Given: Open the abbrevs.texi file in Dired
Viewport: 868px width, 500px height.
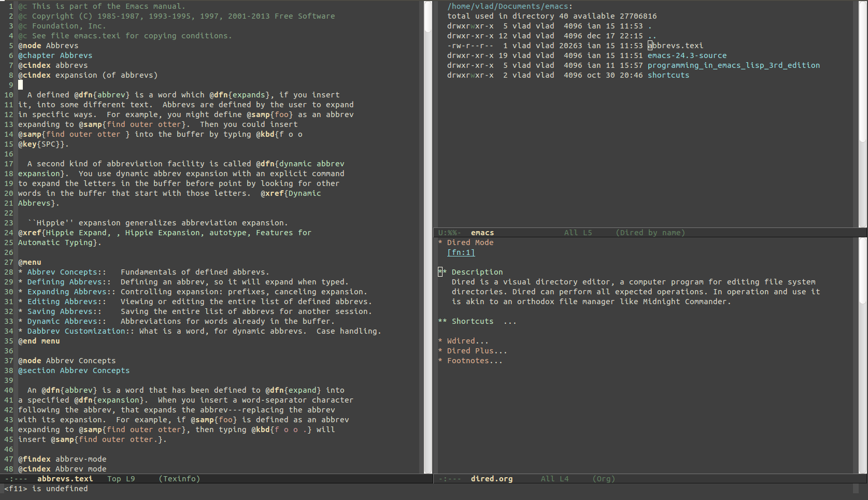Looking at the screenshot, I should pos(675,46).
